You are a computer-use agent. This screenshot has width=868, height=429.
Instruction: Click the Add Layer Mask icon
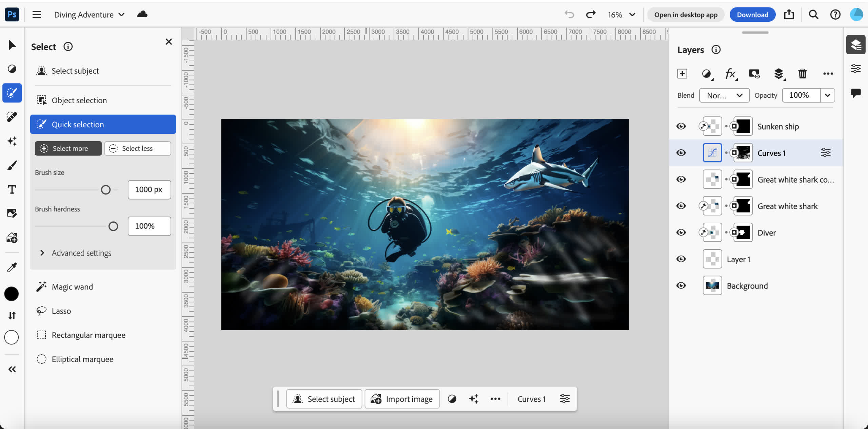pos(754,73)
